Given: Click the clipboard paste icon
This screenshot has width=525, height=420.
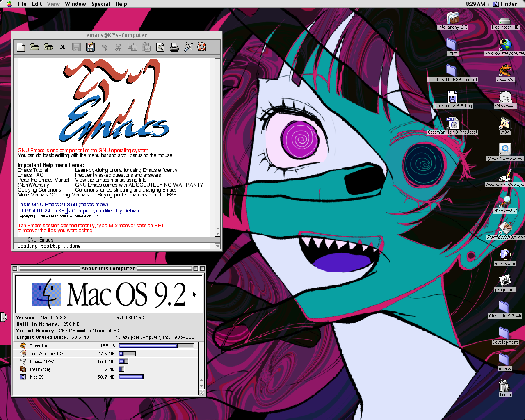Looking at the screenshot, I should coord(146,47).
